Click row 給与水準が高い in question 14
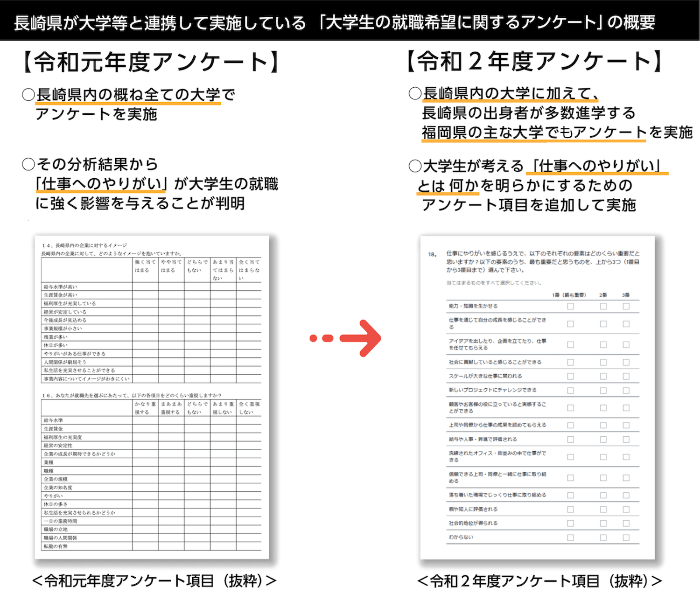Image resolution: width=700 pixels, height=601 pixels. [x=151, y=287]
